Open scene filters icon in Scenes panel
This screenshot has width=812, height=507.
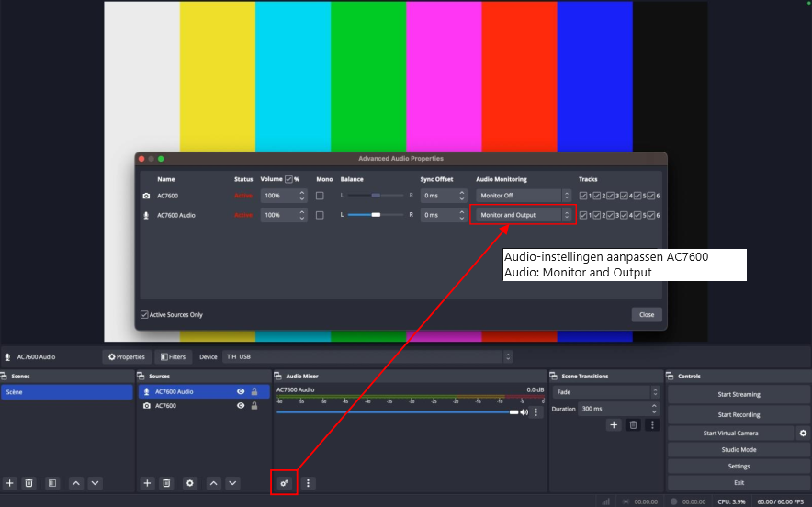coord(52,483)
